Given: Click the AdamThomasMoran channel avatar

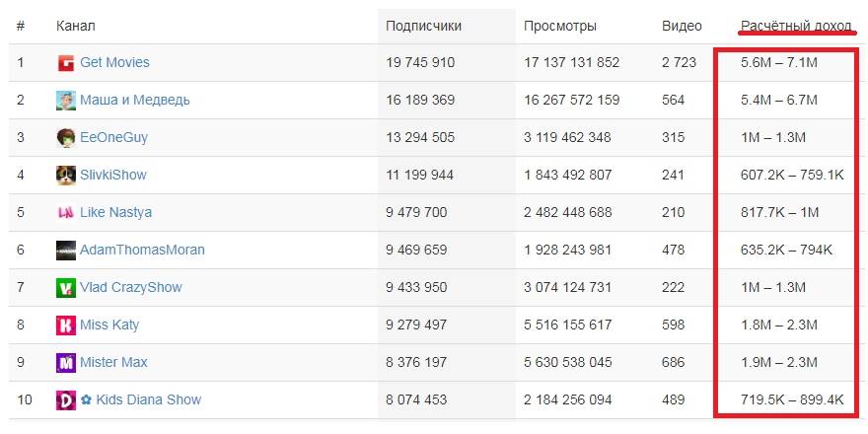Looking at the screenshot, I should coord(66,251).
